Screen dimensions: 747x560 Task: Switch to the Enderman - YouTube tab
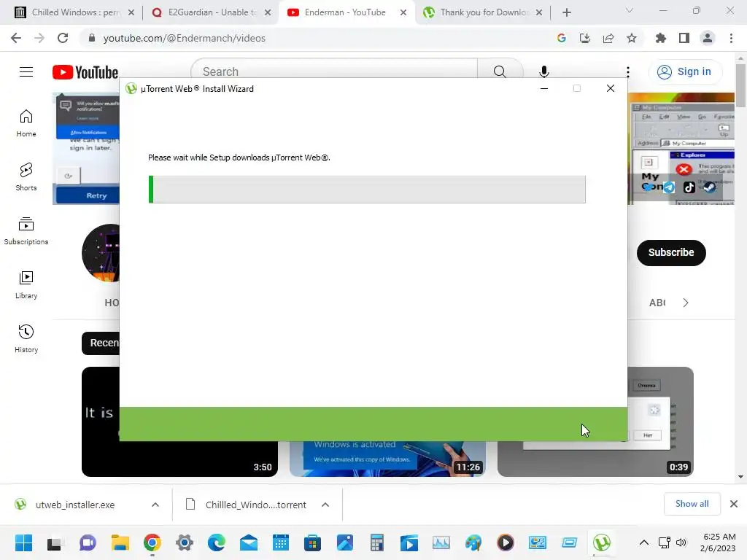(345, 12)
